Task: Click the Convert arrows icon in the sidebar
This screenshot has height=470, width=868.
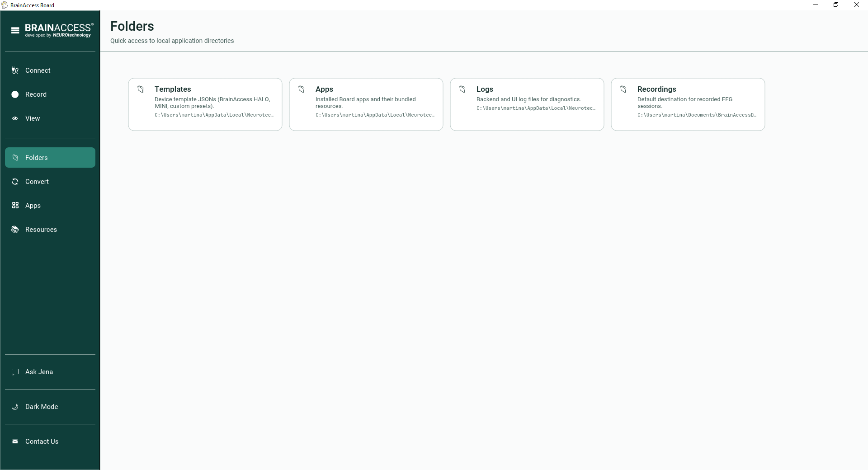Action: [x=15, y=182]
